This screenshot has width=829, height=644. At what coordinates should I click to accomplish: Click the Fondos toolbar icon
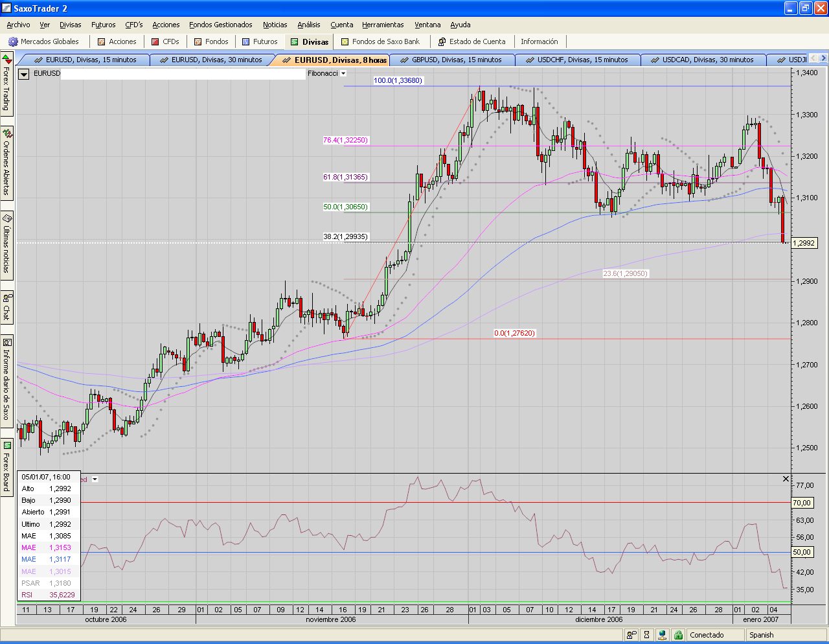click(198, 41)
